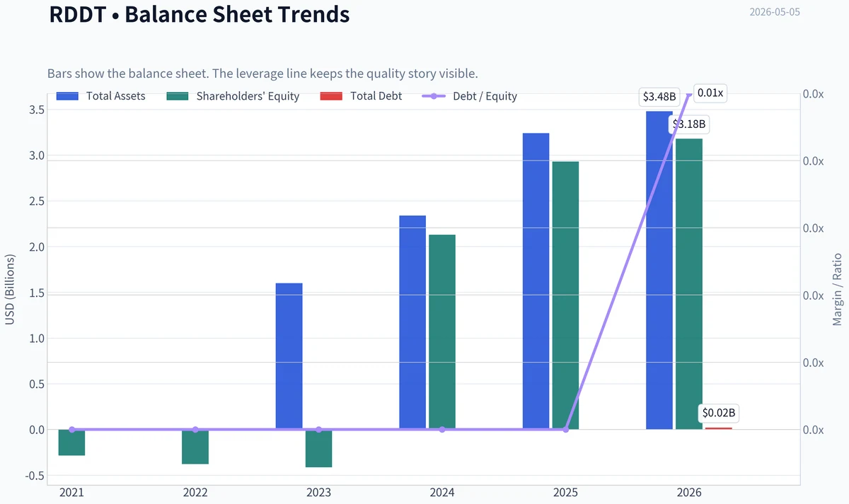Click the 2024 Shareholders' Equity green bar
Screen dimensions: 849x504
[x=442, y=332]
